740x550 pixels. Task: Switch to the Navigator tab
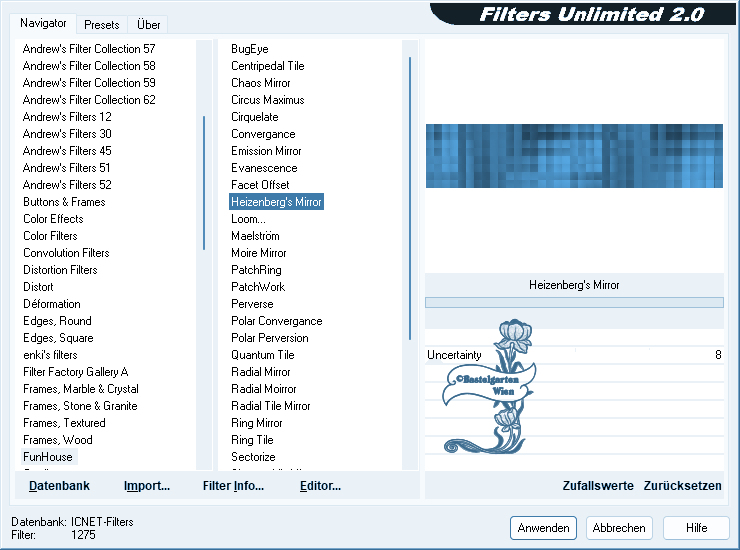click(x=43, y=23)
